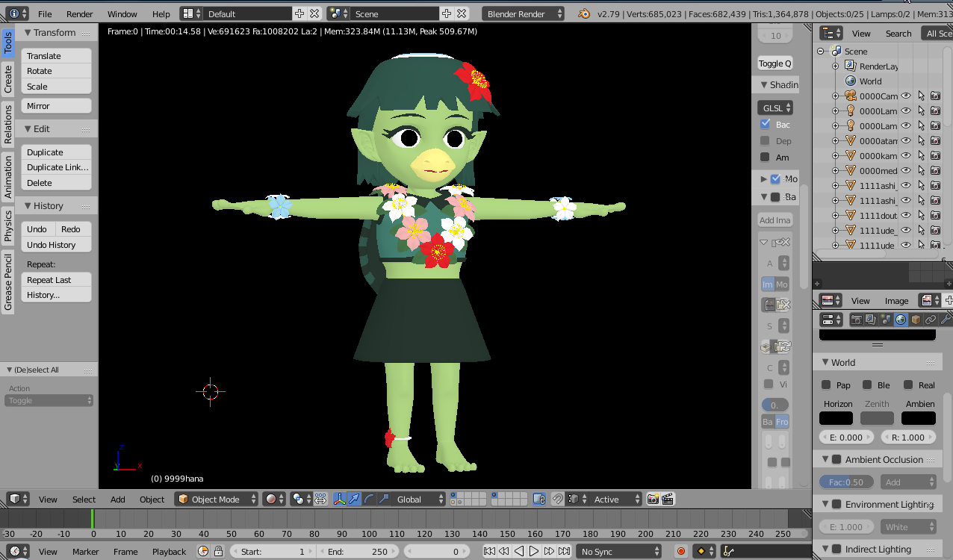Switch to the Physics tool shelf tab
This screenshot has width=953, height=560.
8,225
